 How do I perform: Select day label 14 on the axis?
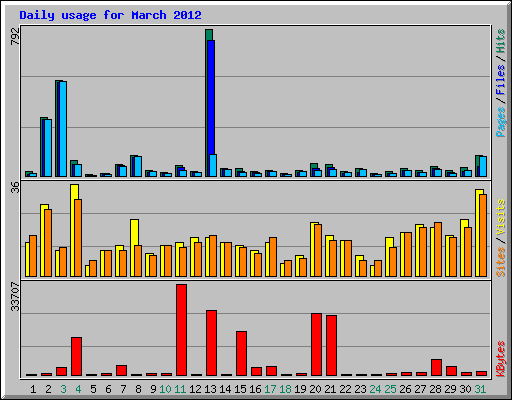click(225, 389)
